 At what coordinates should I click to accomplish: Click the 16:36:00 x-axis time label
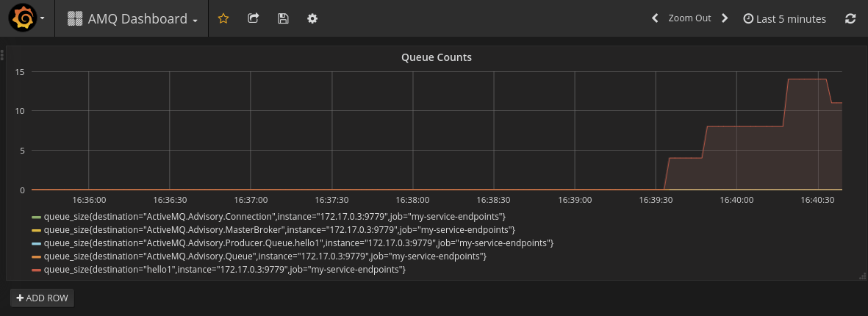[89, 199]
